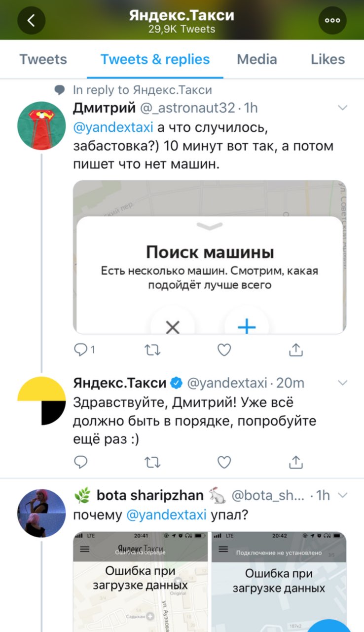
Task: Open the Tweets tab
Action: click(x=43, y=60)
